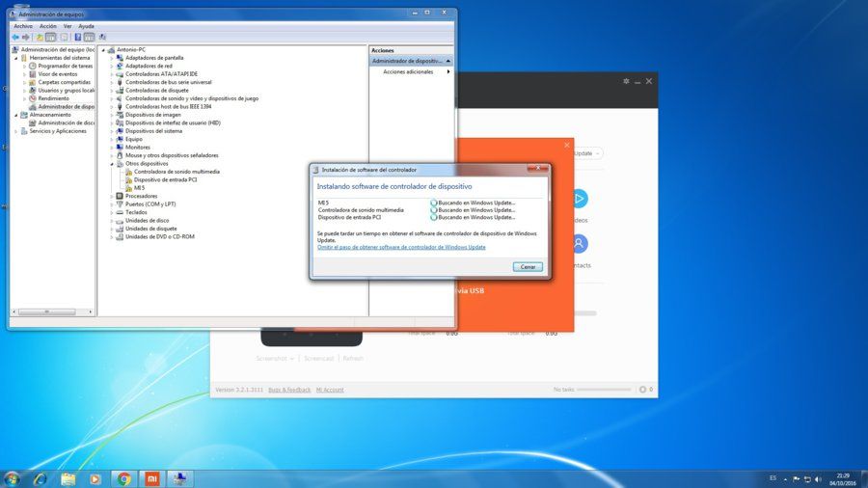Open Windows Explorer folder on taskbar
The width and height of the screenshot is (868, 488).
[x=68, y=478]
